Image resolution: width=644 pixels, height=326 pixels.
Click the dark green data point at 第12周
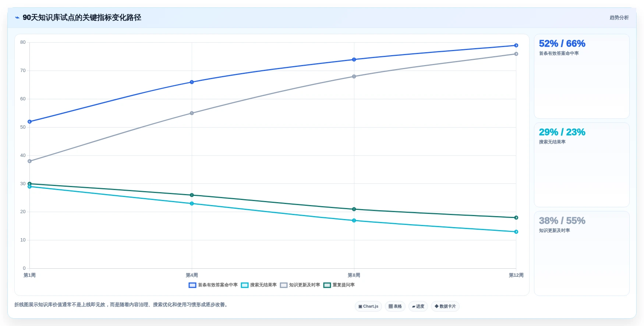pos(516,218)
